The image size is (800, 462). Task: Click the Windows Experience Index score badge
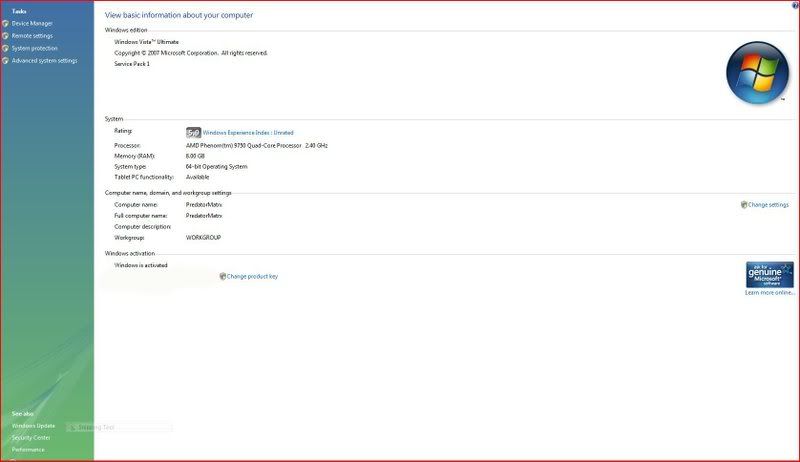pos(193,132)
